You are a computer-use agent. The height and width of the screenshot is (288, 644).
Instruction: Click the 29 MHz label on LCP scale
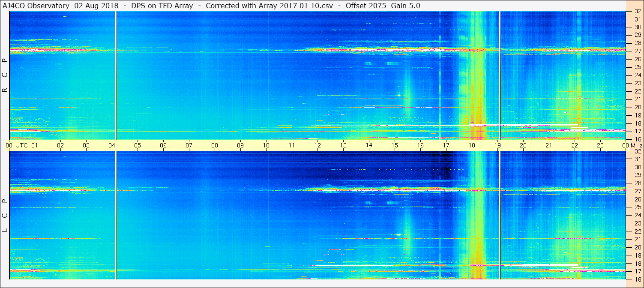tap(638, 175)
